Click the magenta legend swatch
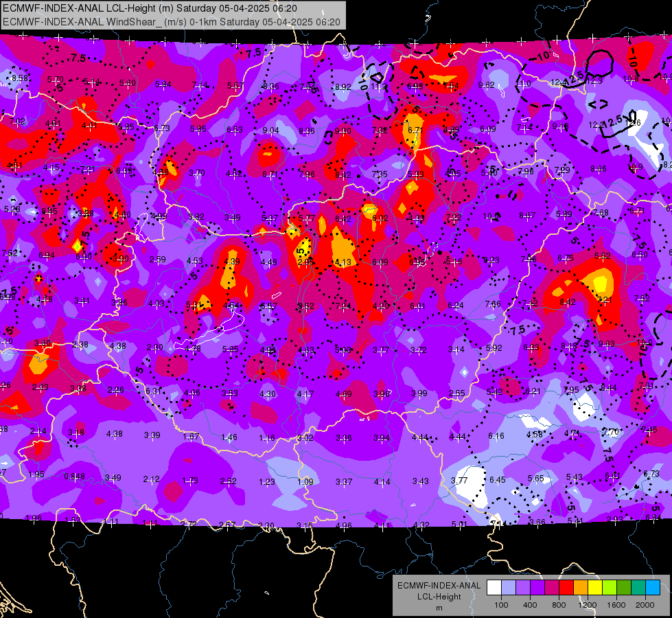The width and height of the screenshot is (672, 618). [552, 588]
